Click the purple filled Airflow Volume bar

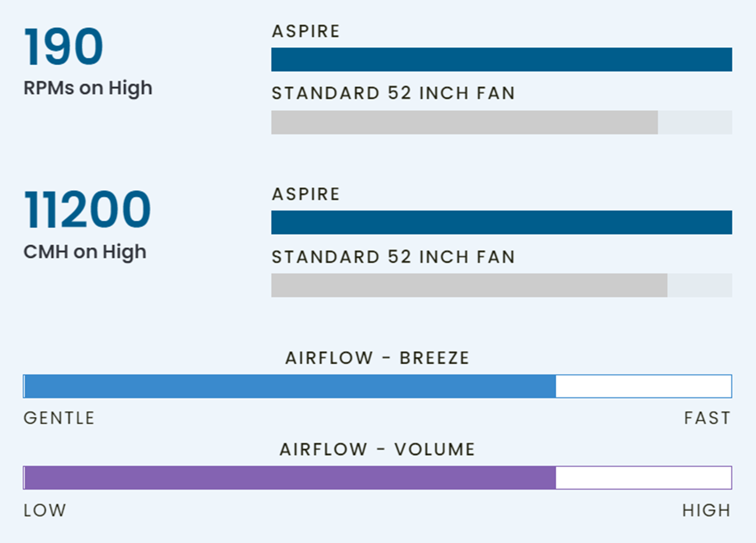[290, 478]
